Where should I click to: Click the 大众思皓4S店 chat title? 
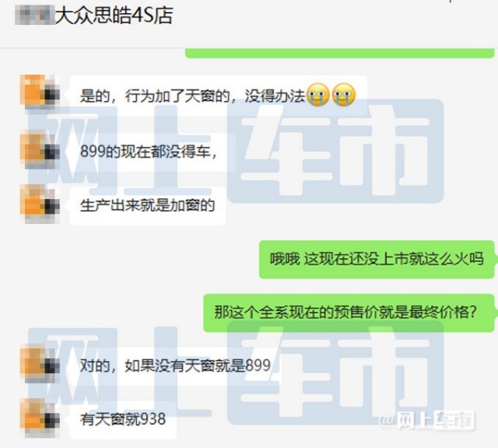pyautogui.click(x=114, y=16)
